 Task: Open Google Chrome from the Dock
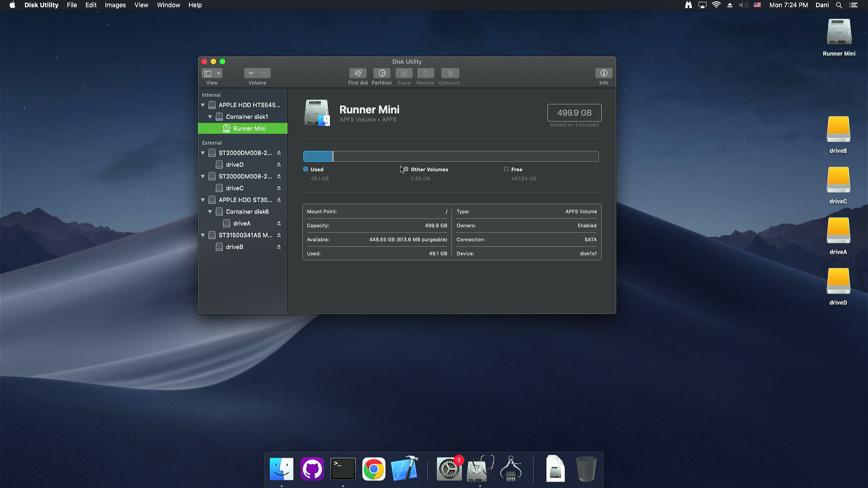(374, 469)
